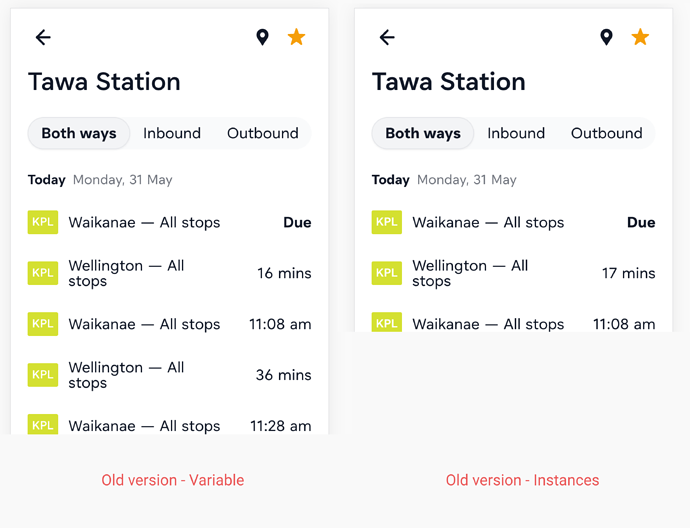Screen dimensions: 690x528
Task: Select Inbound tab in Variable version panel
Action: [172, 133]
